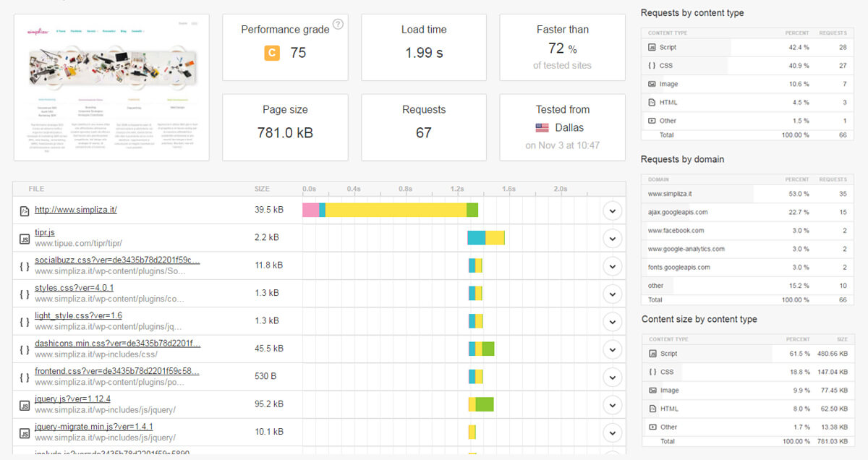Click the CSS braces icon beside frontend.css
Viewport: 868px width, 460px height.
coord(24,376)
